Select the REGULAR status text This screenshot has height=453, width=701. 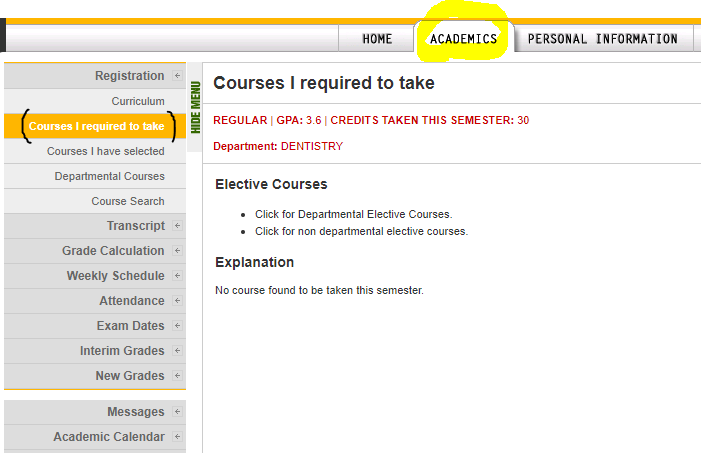pyautogui.click(x=240, y=120)
